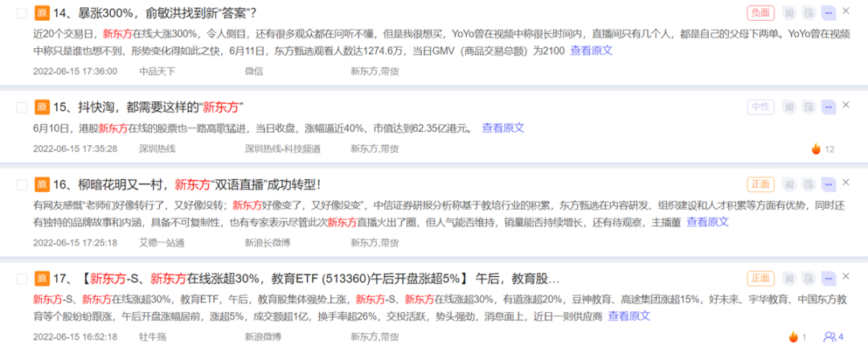Viewport: 868px width, 346px height.
Task: Click source name 艾德一站通
Action: tap(162, 242)
